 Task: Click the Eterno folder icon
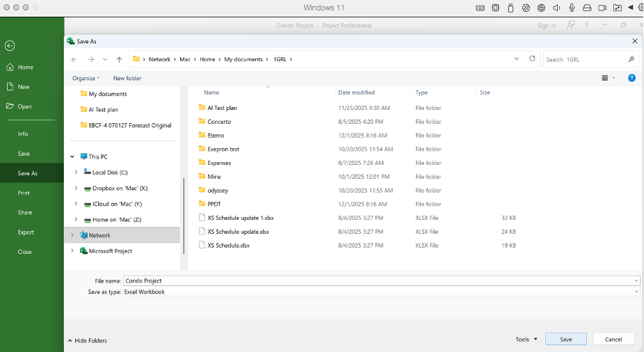coord(202,135)
